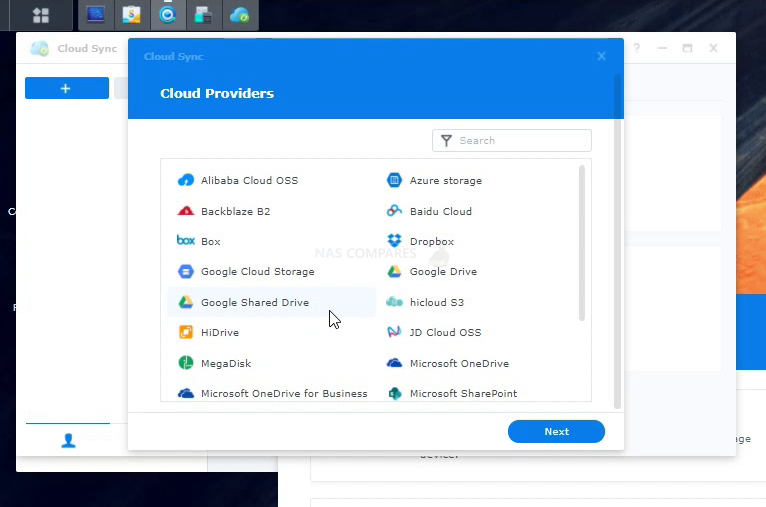Select the Box label text
Viewport: 766px width, 507px height.
[211, 241]
